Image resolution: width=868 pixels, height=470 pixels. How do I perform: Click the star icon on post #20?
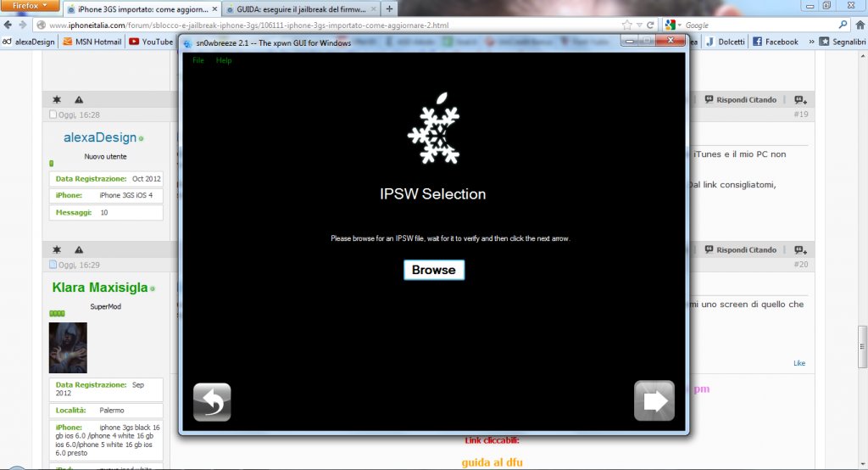(57, 250)
